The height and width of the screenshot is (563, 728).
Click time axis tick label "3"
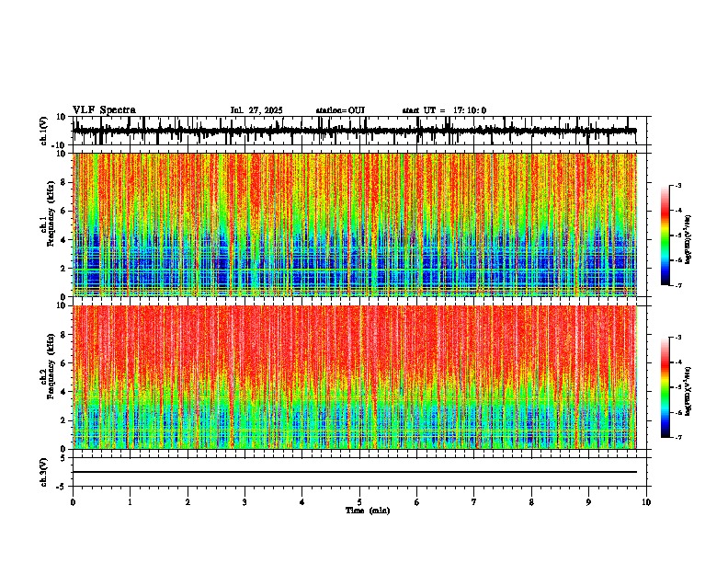(x=245, y=502)
